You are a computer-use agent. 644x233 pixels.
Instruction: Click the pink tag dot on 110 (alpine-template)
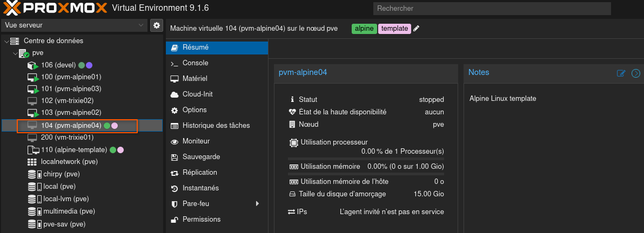(121, 150)
